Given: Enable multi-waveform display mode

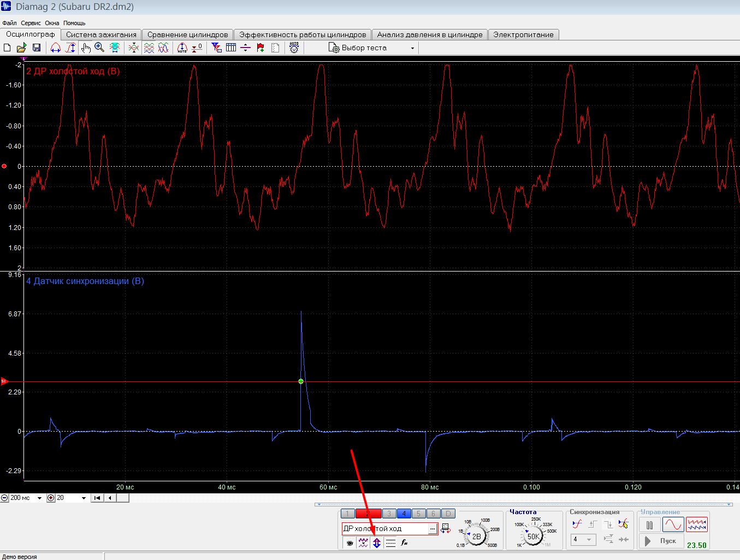Looking at the screenshot, I should pos(697,524).
